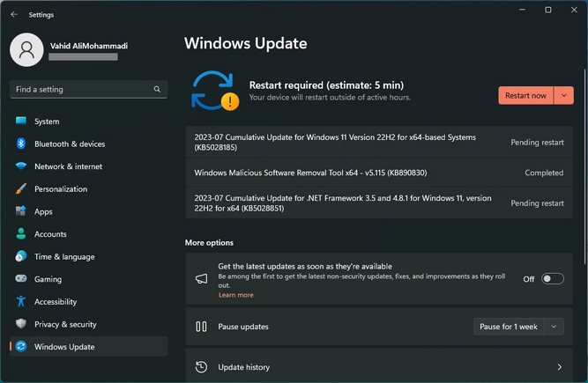This screenshot has height=383, width=588.
Task: Click the Windows Update page title
Action: pyautogui.click(x=246, y=43)
